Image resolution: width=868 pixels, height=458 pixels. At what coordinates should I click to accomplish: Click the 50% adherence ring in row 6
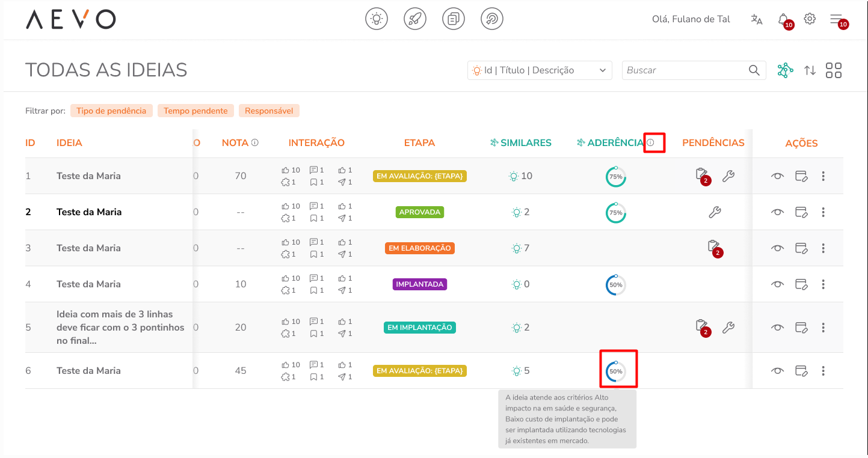615,371
